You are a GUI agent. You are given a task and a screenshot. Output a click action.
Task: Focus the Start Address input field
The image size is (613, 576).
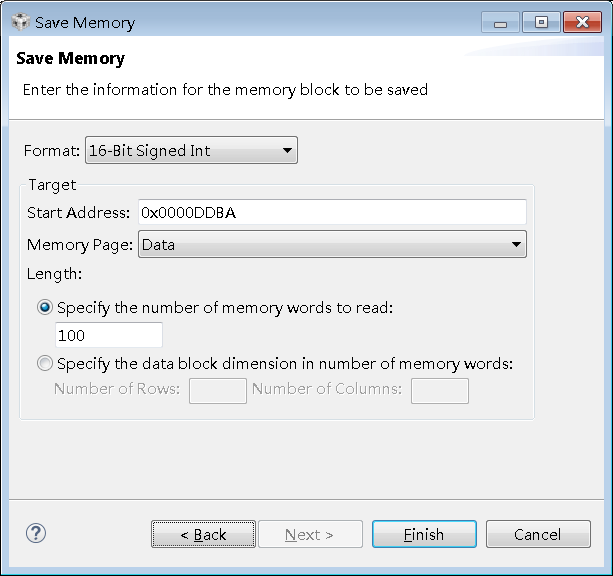click(332, 212)
